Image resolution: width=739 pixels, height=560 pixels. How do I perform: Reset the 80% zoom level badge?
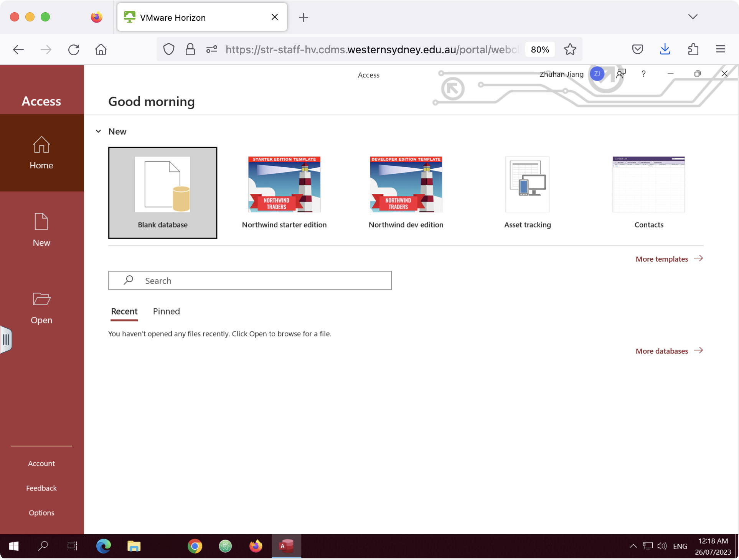point(540,49)
